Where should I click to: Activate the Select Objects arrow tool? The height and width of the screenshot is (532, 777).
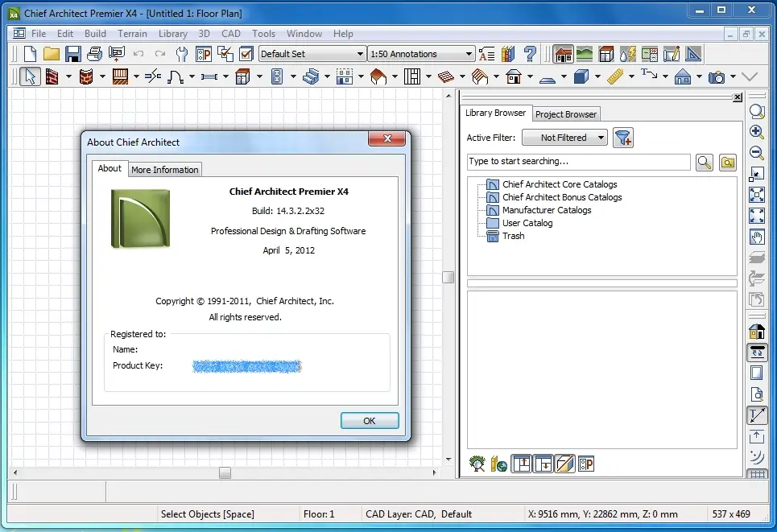pos(31,76)
